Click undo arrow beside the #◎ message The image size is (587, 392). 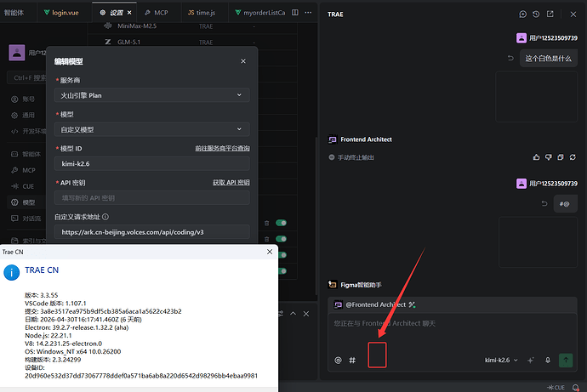544,203
